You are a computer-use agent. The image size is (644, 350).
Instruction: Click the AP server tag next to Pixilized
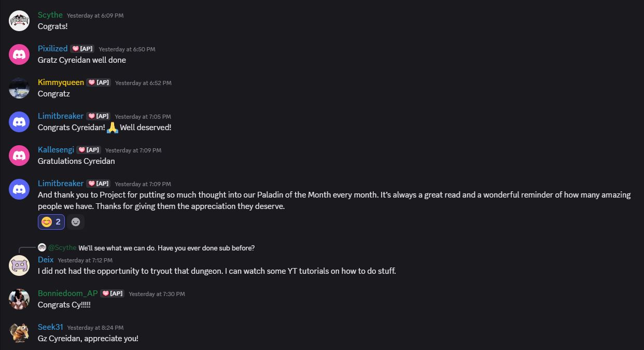click(82, 49)
